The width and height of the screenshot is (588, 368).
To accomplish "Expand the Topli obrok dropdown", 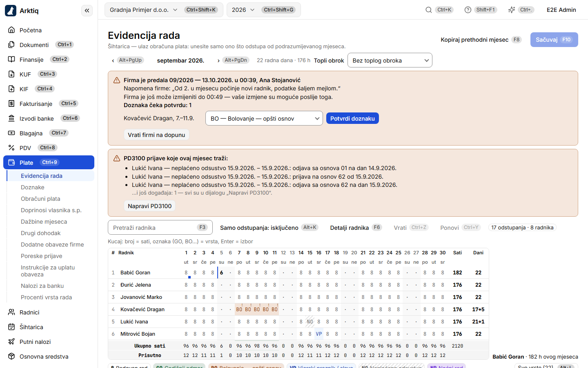I will pyautogui.click(x=390, y=61).
